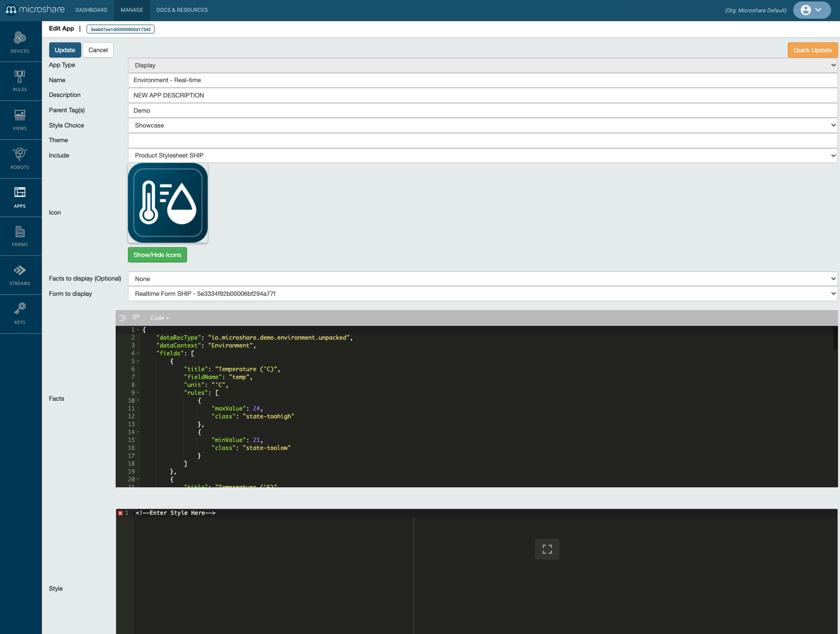The width and height of the screenshot is (840, 634).
Task: Open the Robots sidebar section
Action: 20,159
